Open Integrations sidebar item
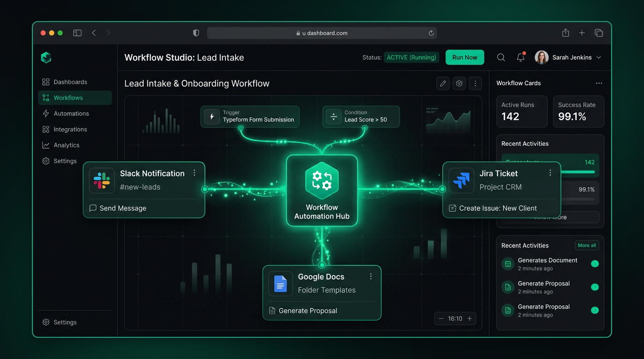Viewport: 644px width, 359px height. pos(70,129)
